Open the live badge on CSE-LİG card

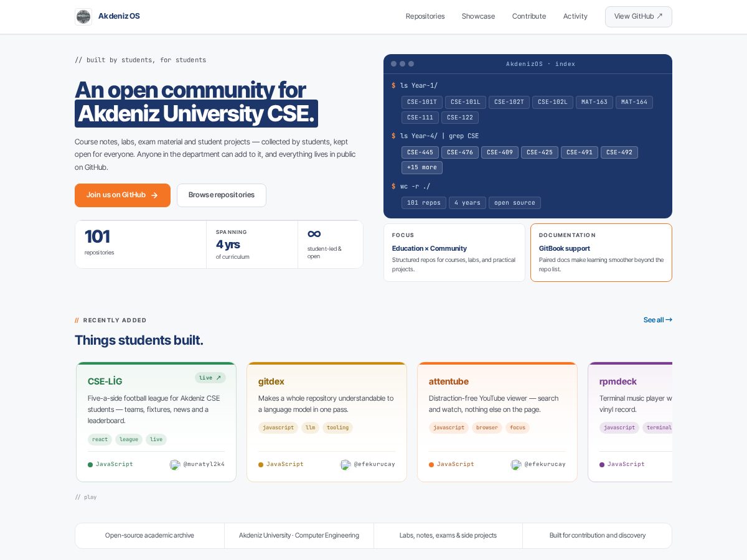click(x=210, y=378)
